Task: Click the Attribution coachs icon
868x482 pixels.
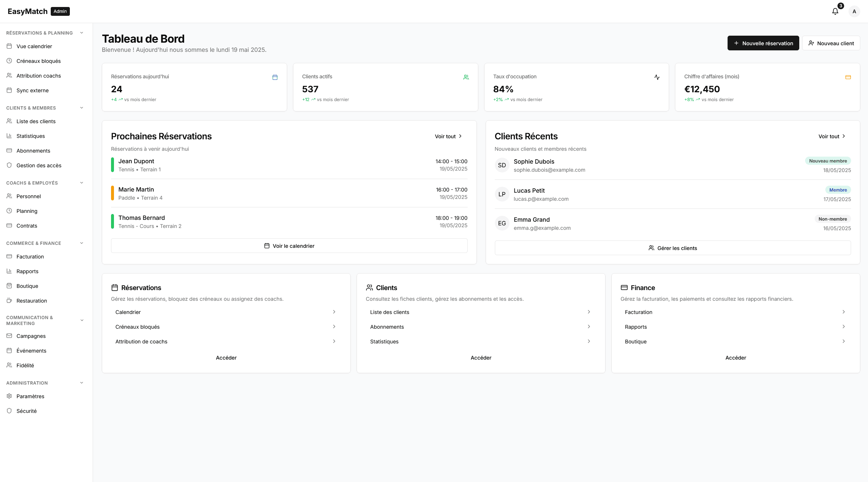Action: pyautogui.click(x=9, y=75)
